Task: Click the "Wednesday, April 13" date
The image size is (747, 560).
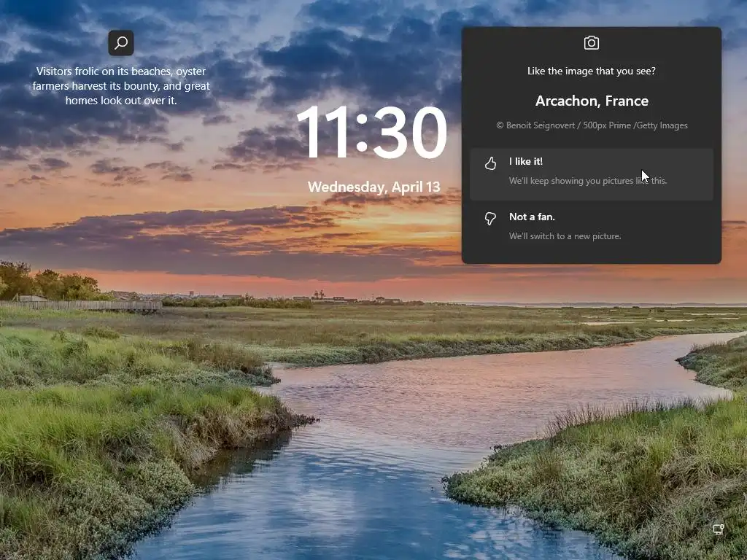Action: pos(374,187)
